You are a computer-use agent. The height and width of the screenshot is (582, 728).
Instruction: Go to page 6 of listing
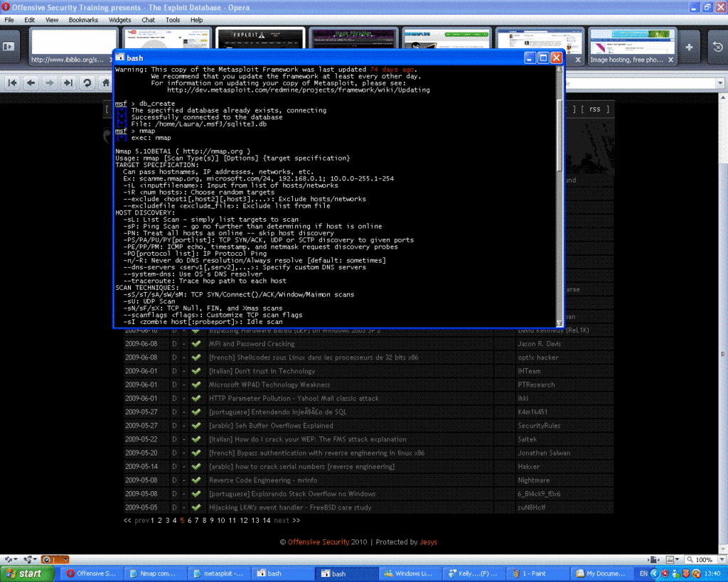click(x=189, y=521)
